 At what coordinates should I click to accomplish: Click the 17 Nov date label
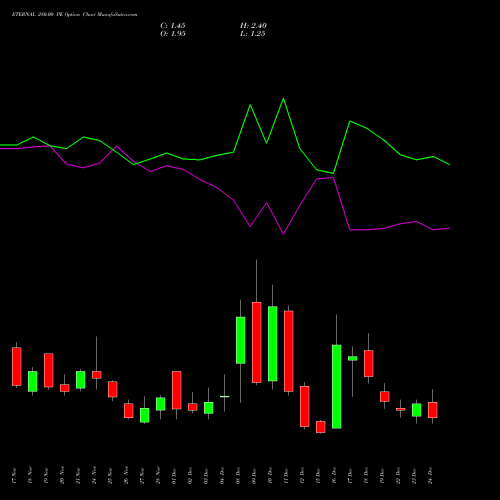[x=14, y=475]
